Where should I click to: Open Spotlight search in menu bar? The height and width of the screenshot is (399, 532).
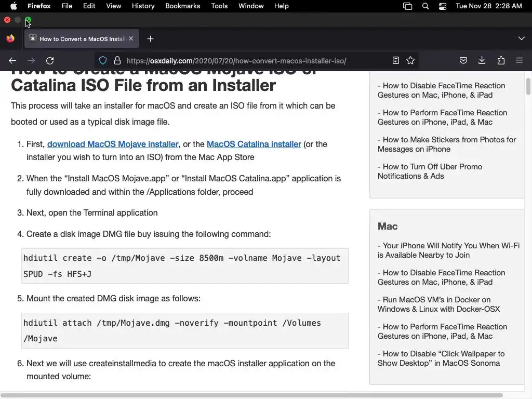(425, 6)
